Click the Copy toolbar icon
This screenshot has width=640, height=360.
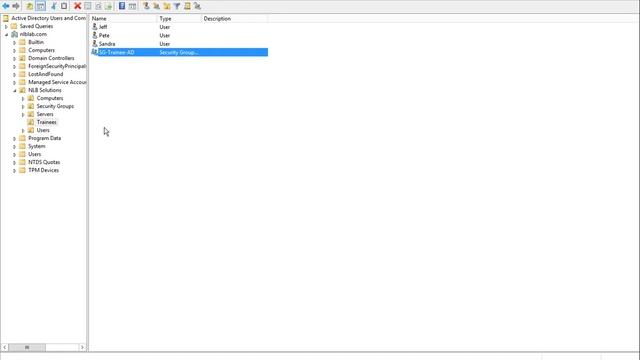pyautogui.click(x=64, y=6)
